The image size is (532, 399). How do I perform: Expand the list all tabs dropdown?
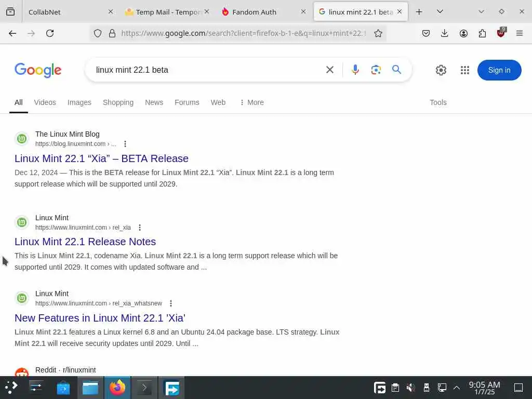[x=440, y=11]
